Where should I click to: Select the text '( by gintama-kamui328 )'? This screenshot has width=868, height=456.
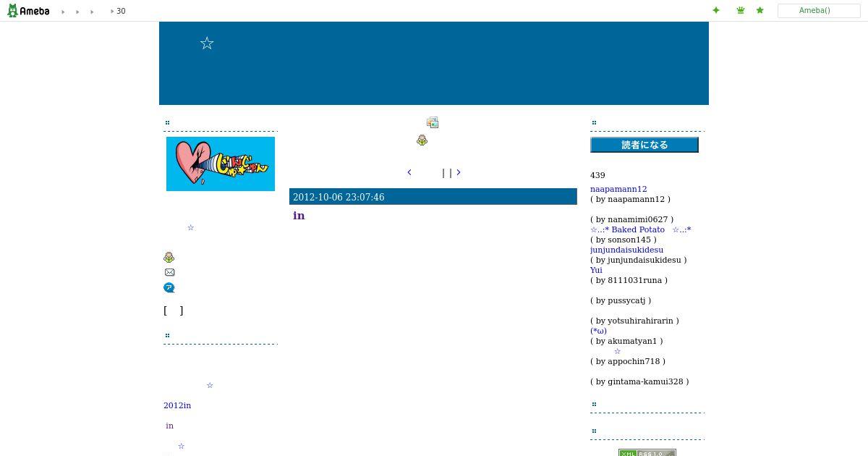(x=639, y=381)
